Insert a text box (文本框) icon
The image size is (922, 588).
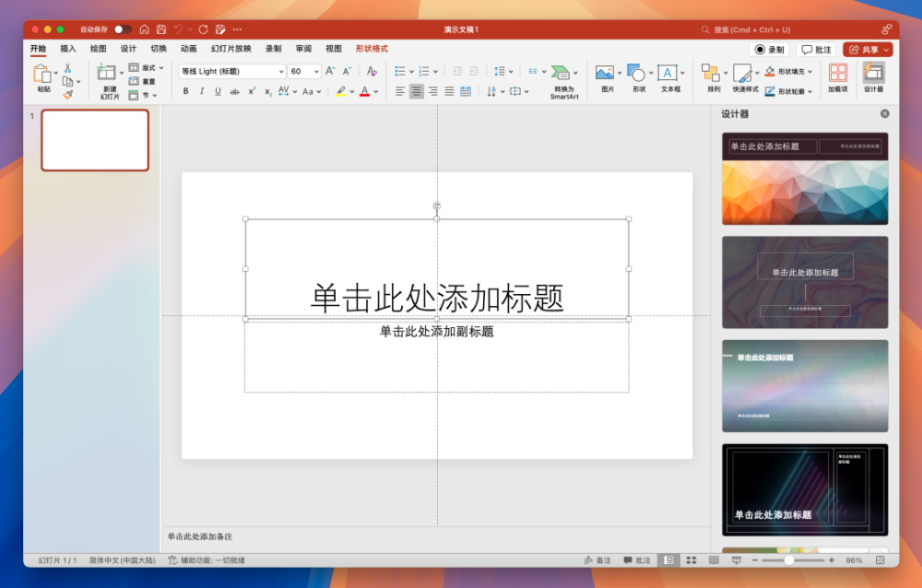(667, 73)
